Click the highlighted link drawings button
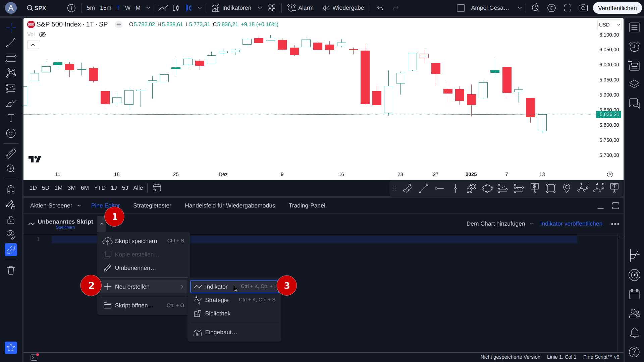The image size is (644, 362). point(11,250)
